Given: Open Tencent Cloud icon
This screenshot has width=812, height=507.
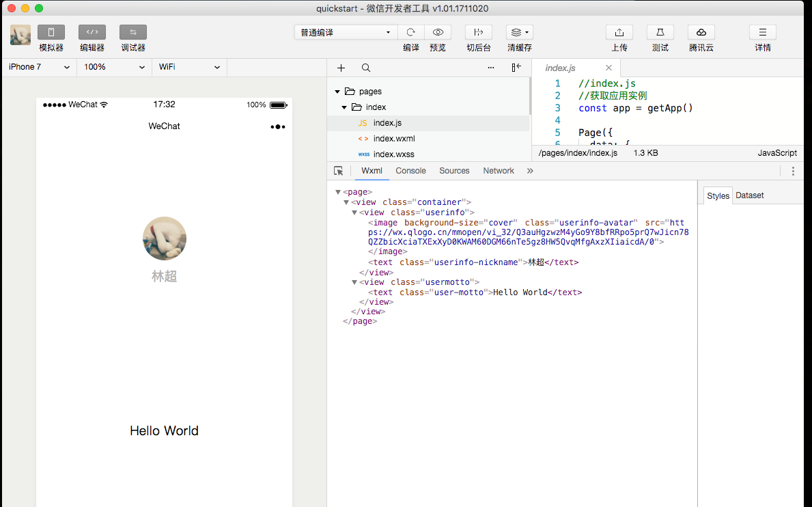Looking at the screenshot, I should pos(701,32).
